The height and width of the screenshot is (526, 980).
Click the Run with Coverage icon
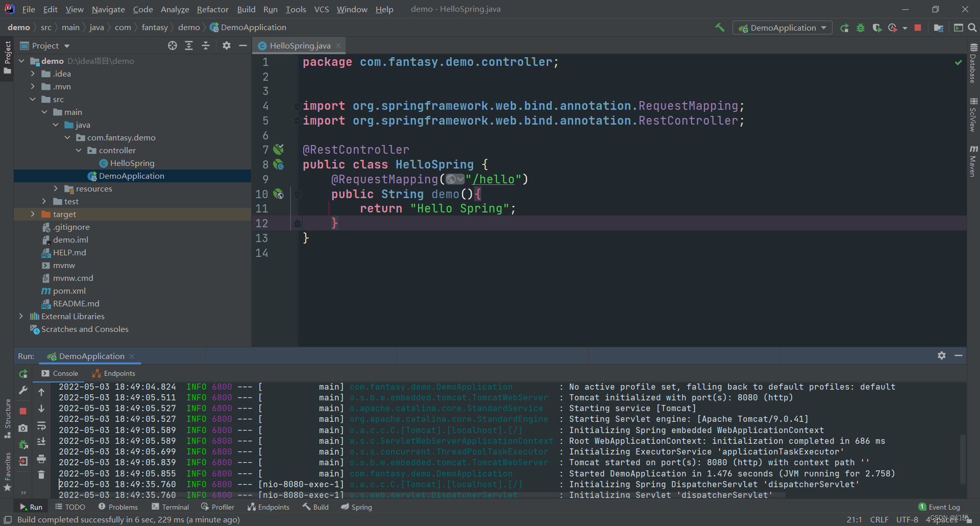click(877, 28)
